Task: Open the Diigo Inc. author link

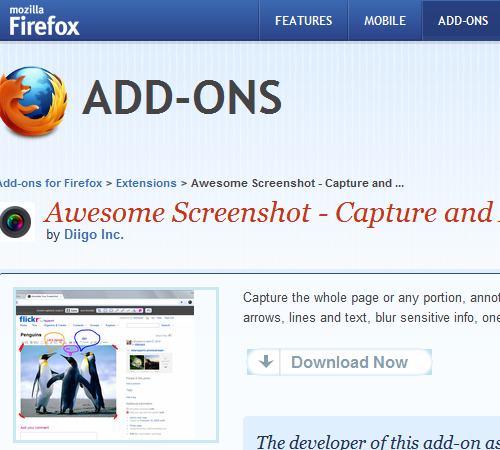Action: tap(94, 234)
